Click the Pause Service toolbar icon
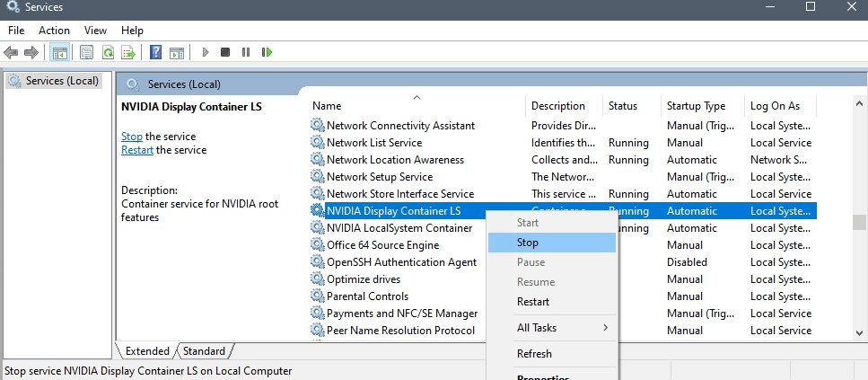The width and height of the screenshot is (868, 380). click(x=246, y=52)
